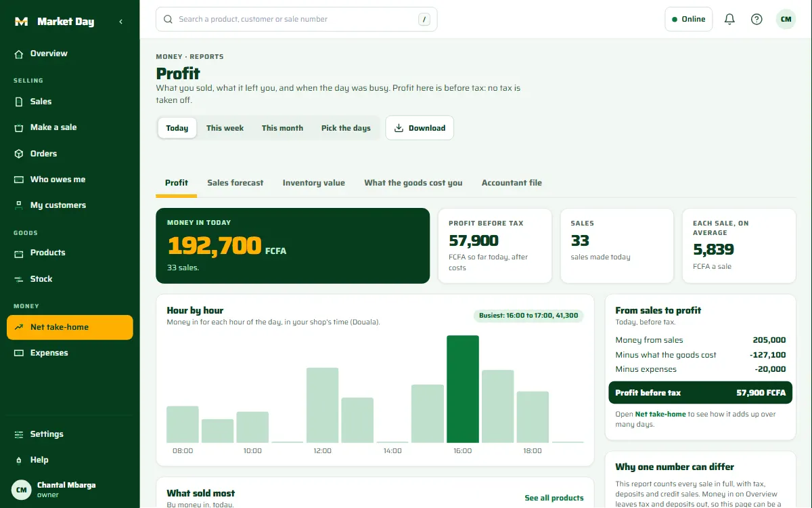Click the Busiest 16:00 to 17:00 badge
This screenshot has height=508, width=812.
pos(528,316)
